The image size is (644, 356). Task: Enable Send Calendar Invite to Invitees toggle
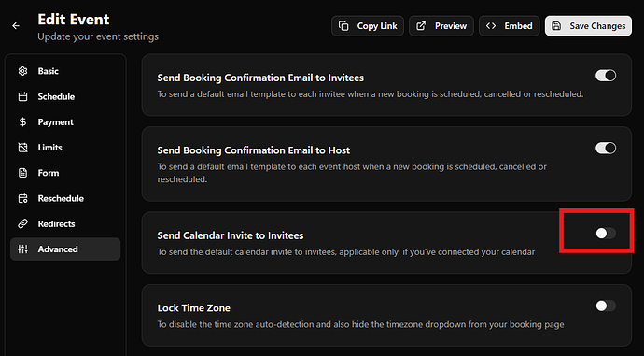[x=606, y=234]
